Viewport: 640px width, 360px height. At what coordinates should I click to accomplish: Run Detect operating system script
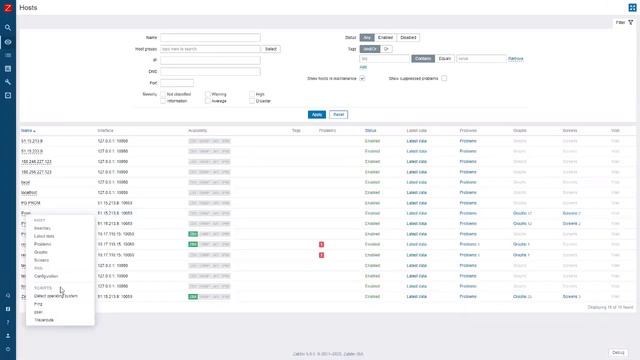pyautogui.click(x=56, y=296)
